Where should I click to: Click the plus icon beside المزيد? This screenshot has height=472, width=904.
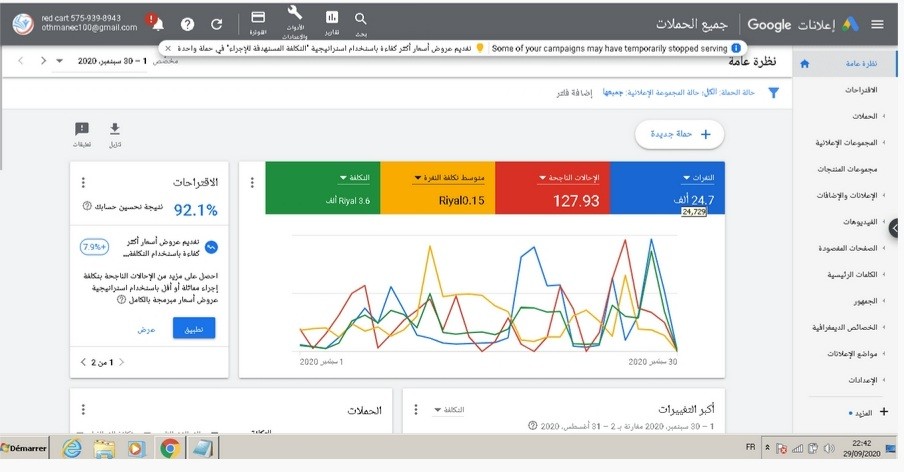(884, 411)
